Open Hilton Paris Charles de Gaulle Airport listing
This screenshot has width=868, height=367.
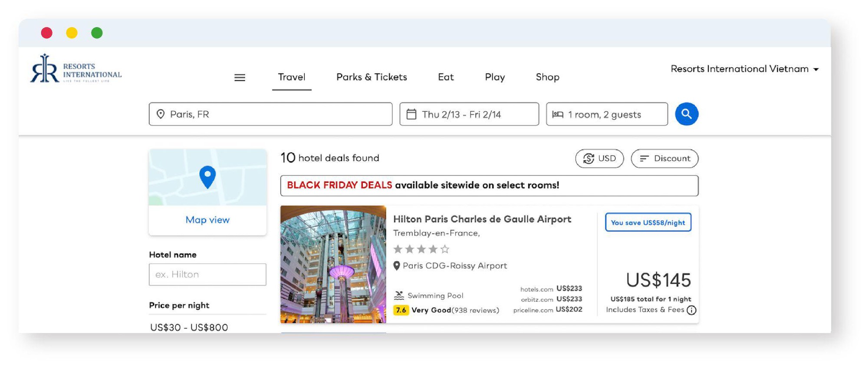[482, 219]
